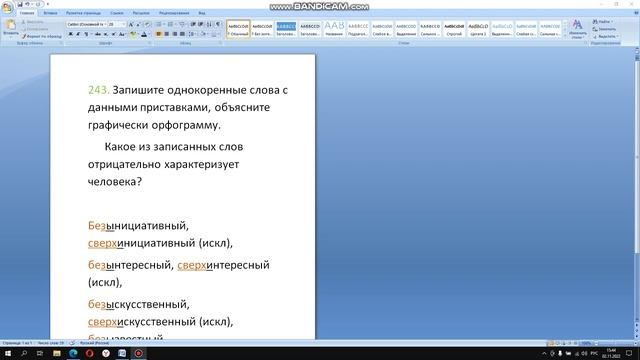This screenshot has height=360, width=640.
Task: Open Font dialog launcher (Шрифт group)
Action: (x=149, y=43)
